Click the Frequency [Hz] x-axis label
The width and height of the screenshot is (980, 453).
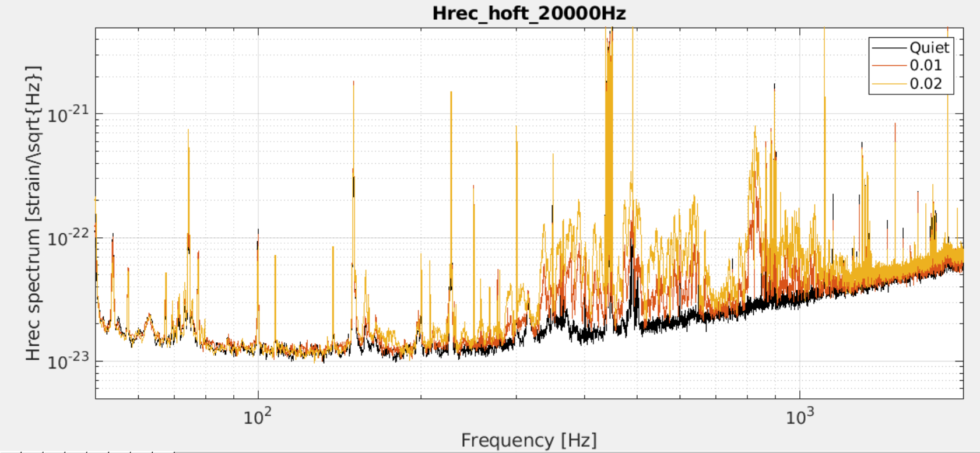529,440
